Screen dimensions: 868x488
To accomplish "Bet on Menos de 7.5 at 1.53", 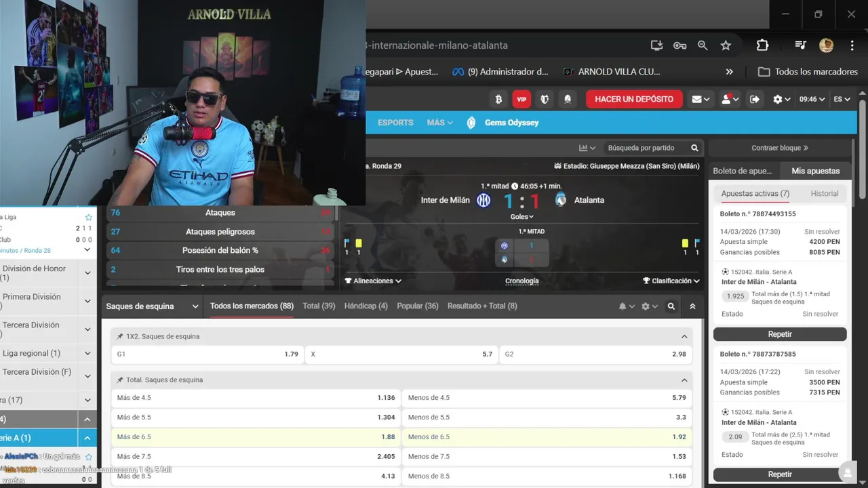I will click(x=547, y=457).
